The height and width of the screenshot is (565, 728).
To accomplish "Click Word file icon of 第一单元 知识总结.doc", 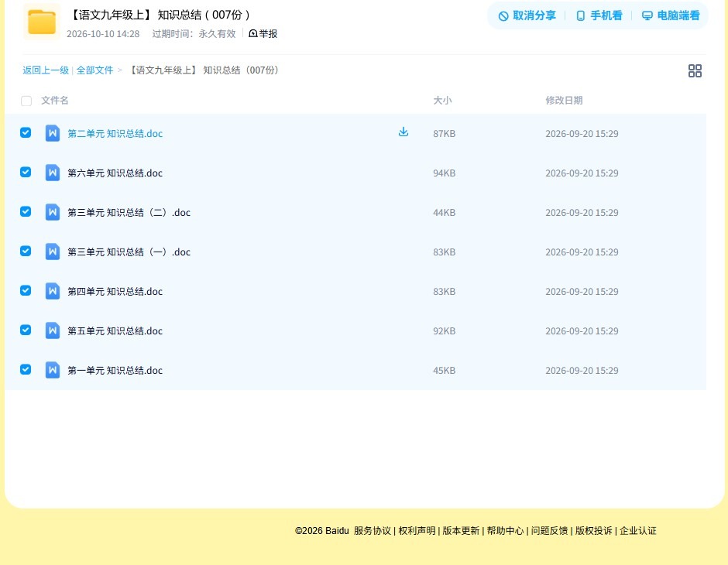I will tap(53, 370).
